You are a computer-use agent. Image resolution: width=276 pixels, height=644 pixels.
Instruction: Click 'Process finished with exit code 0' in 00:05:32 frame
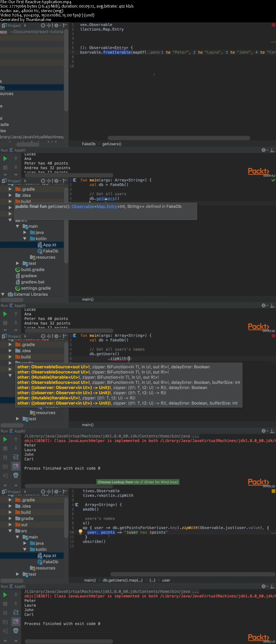(62, 468)
